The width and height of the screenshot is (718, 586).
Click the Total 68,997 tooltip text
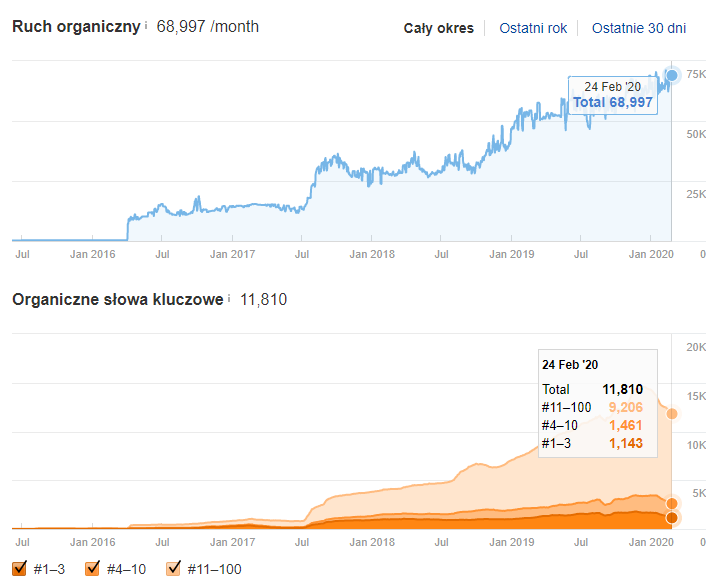[x=613, y=102]
